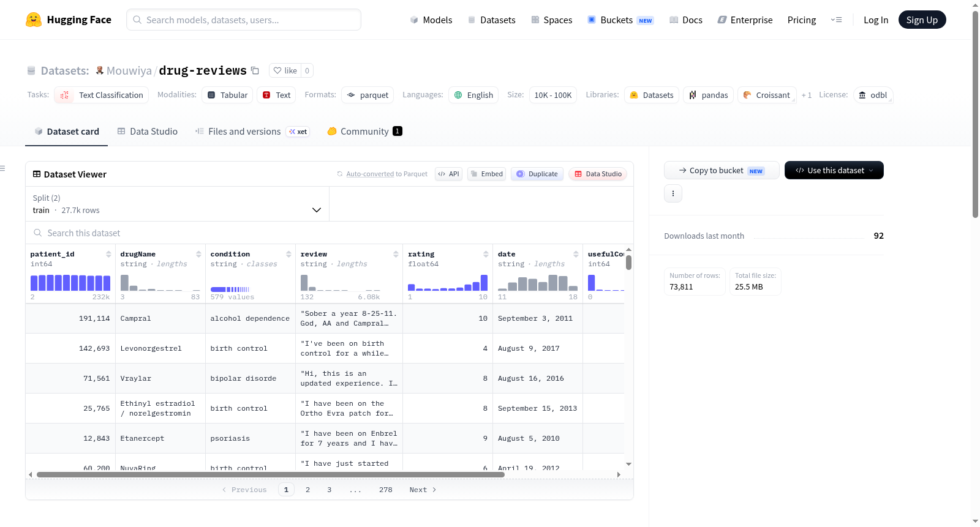Go to page 278 of the table
980x527 pixels.
point(385,490)
